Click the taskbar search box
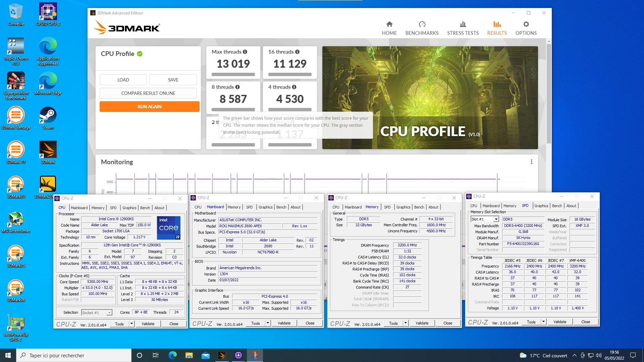The width and height of the screenshot is (644, 362). click(x=74, y=355)
